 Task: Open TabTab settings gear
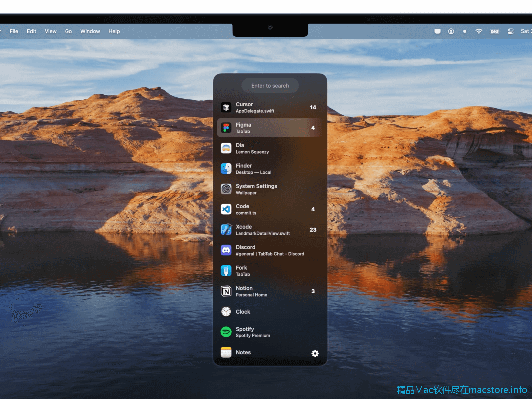pyautogui.click(x=315, y=353)
